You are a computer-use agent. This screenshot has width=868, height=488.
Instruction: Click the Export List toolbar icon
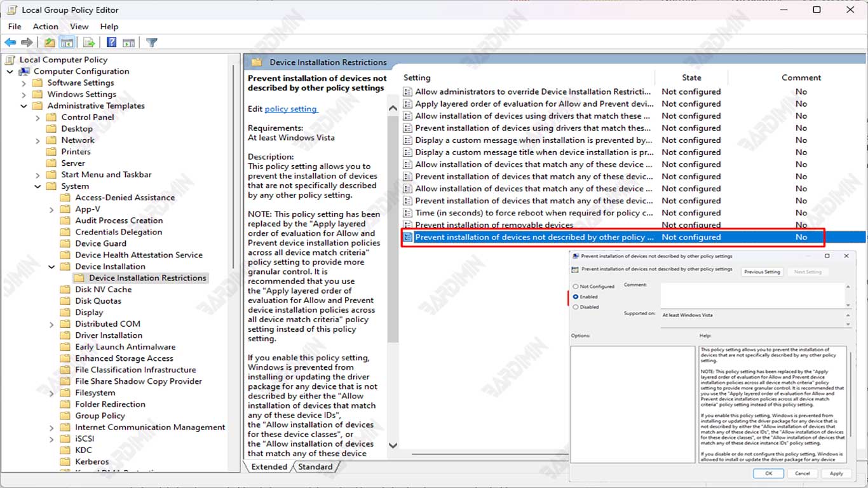[x=89, y=43]
